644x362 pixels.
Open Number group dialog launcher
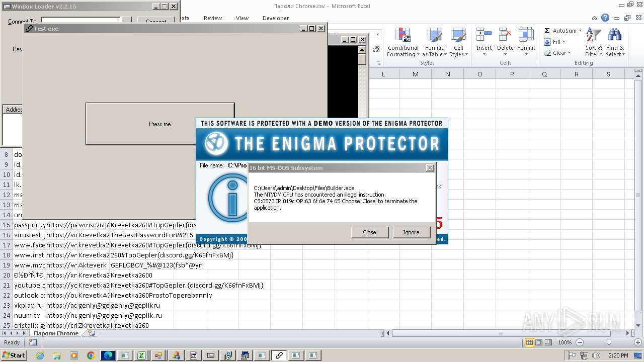[378, 63]
